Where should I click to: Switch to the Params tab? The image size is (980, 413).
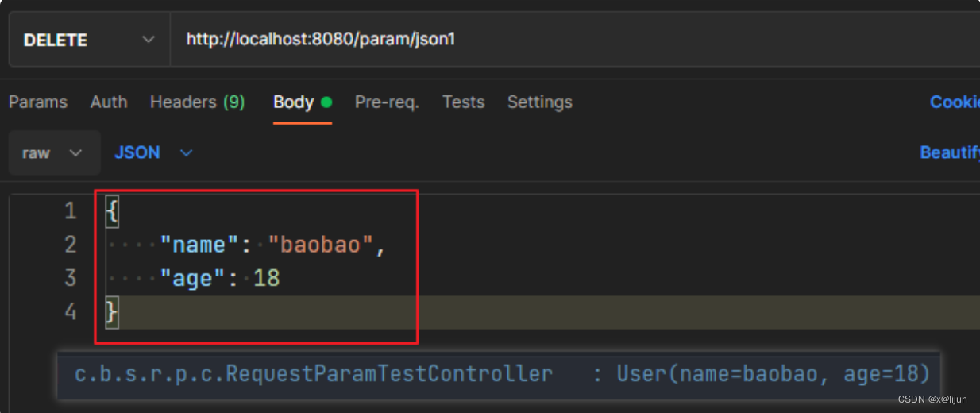click(37, 102)
